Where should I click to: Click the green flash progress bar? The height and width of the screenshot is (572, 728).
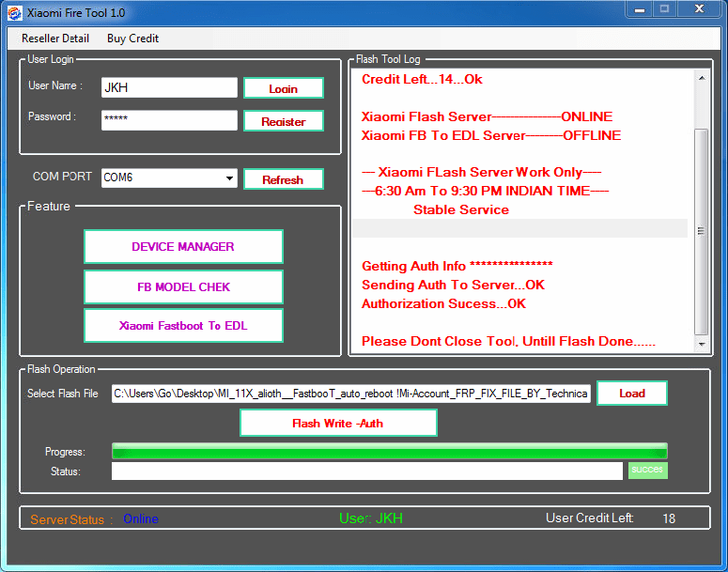pos(390,451)
